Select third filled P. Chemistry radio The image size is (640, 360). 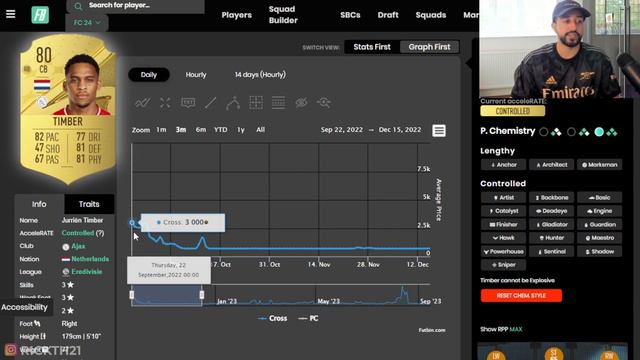tap(599, 132)
